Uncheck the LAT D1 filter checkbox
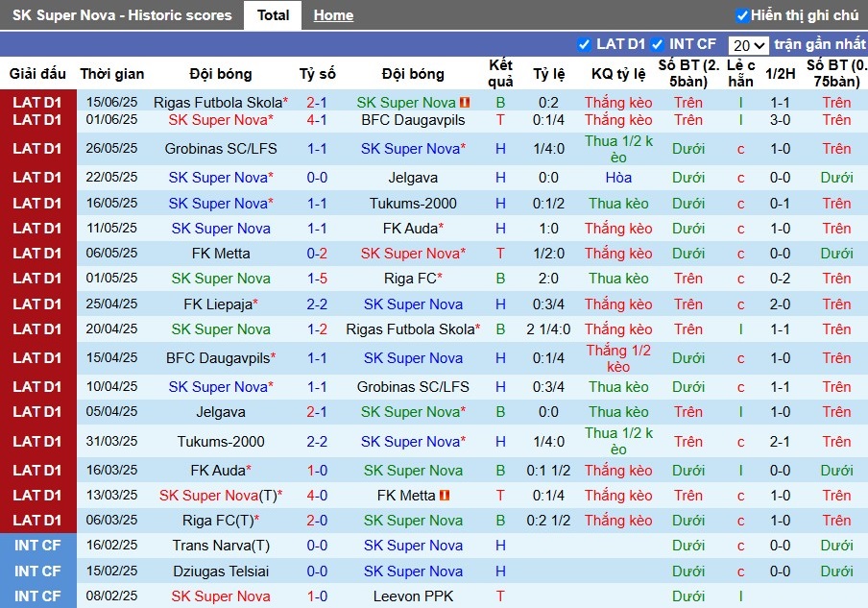Viewport: 868px width, 608px height. tap(584, 44)
